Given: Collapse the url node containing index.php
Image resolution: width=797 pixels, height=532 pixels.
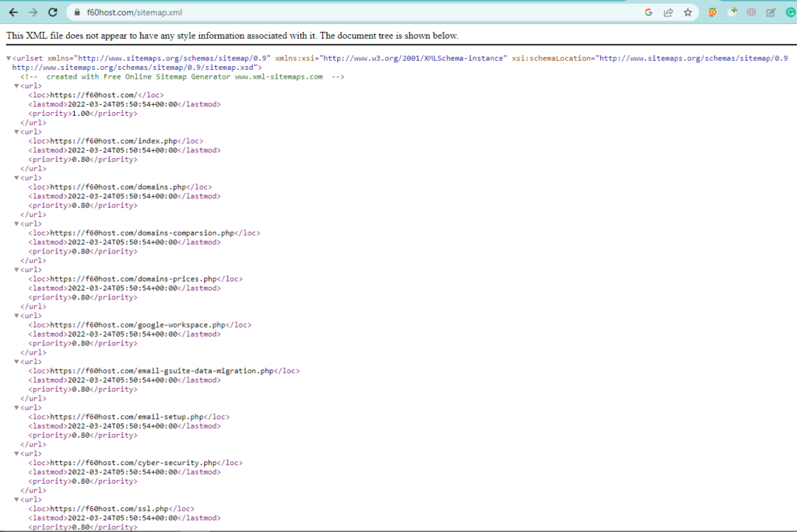Looking at the screenshot, I should (17, 131).
